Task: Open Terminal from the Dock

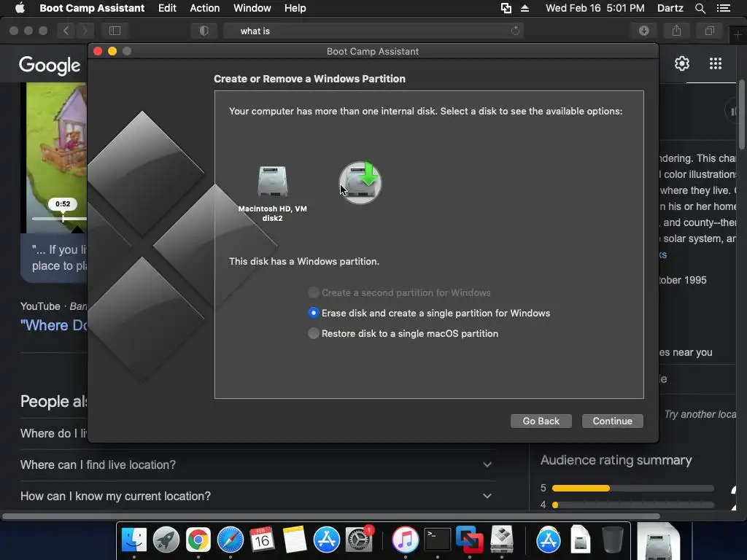Action: (x=438, y=540)
